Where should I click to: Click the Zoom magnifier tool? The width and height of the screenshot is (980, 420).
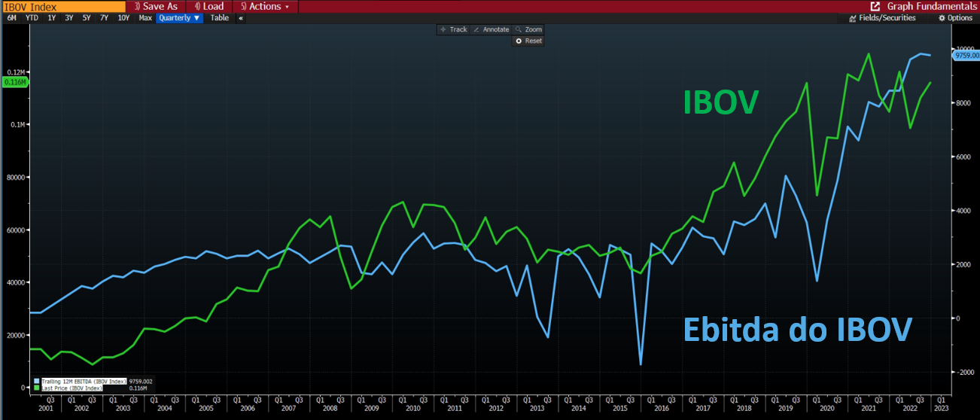click(528, 29)
